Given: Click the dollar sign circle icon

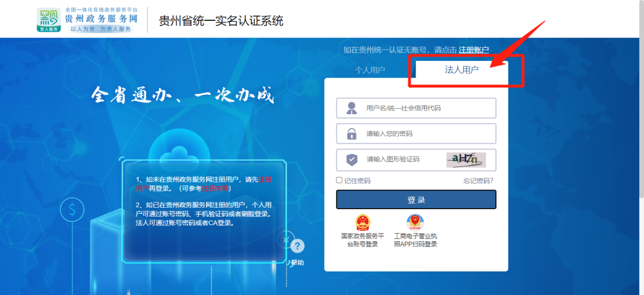Looking at the screenshot, I should point(72,209).
